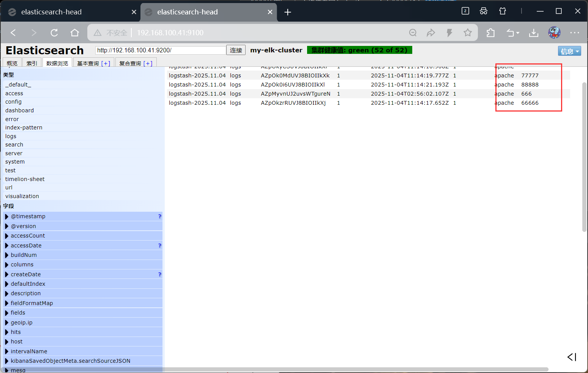
Task: Click the undo arrow dropdown in browser toolbar
Action: coord(513,33)
